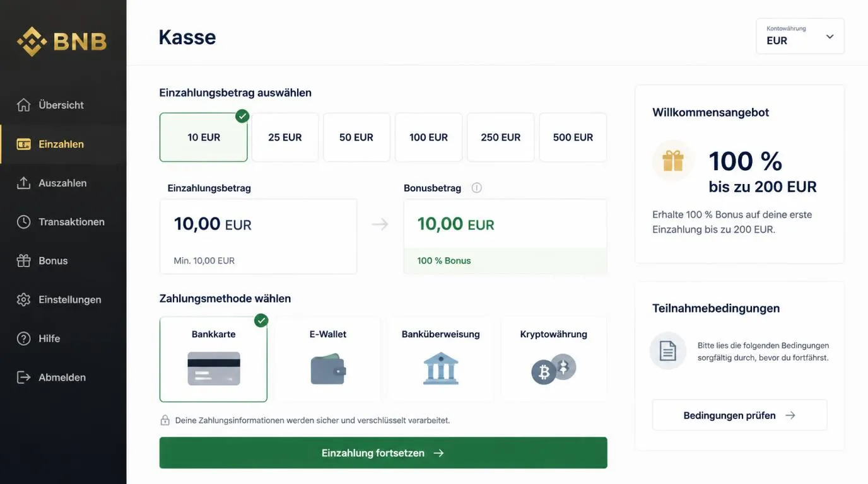Open Hilfe label in sidebar

[49, 338]
